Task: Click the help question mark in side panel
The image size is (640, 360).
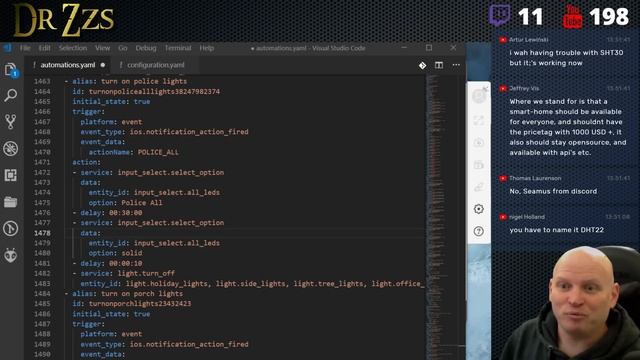Action: [x=479, y=231]
